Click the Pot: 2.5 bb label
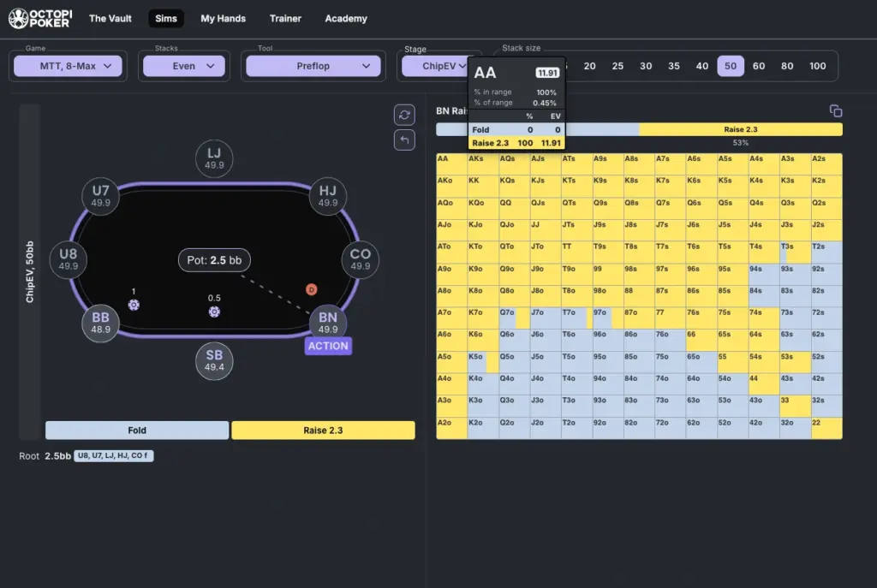Viewport: 877px width, 588px height. coord(214,260)
